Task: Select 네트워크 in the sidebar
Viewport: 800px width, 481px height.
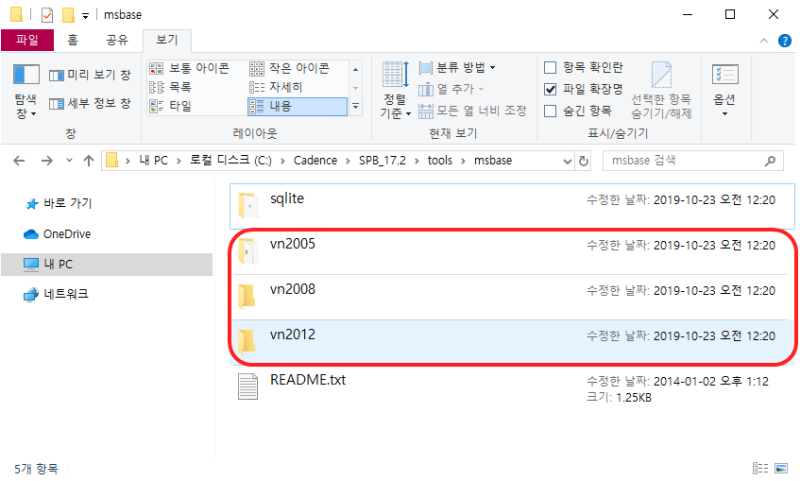Action: pos(56,294)
